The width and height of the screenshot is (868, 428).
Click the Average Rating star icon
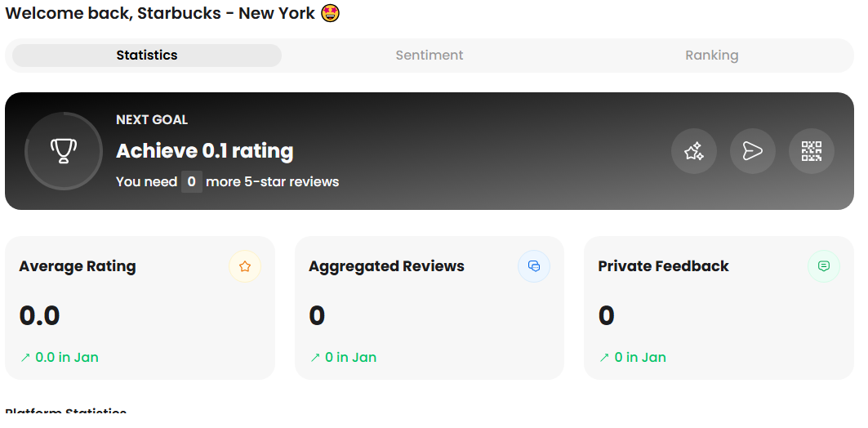245,266
